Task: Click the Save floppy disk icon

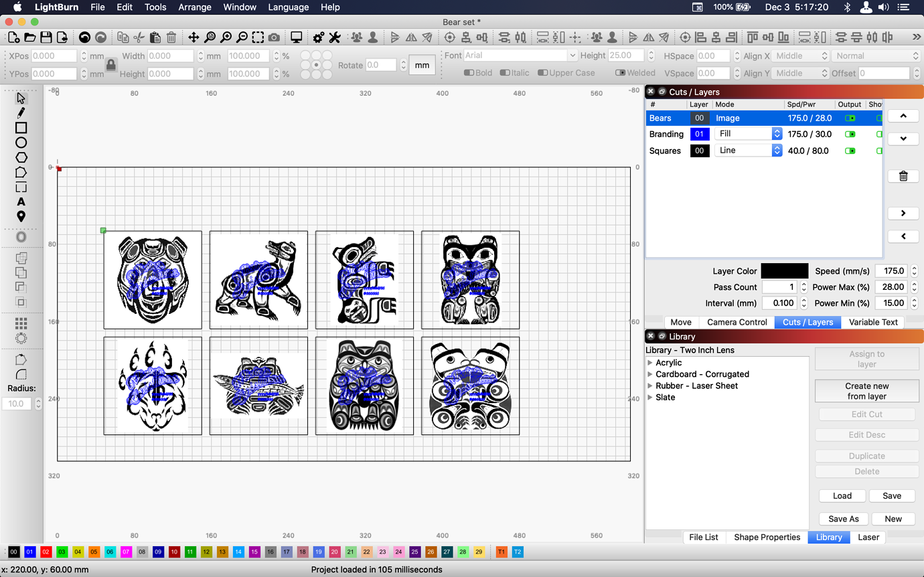Action: [x=46, y=37]
